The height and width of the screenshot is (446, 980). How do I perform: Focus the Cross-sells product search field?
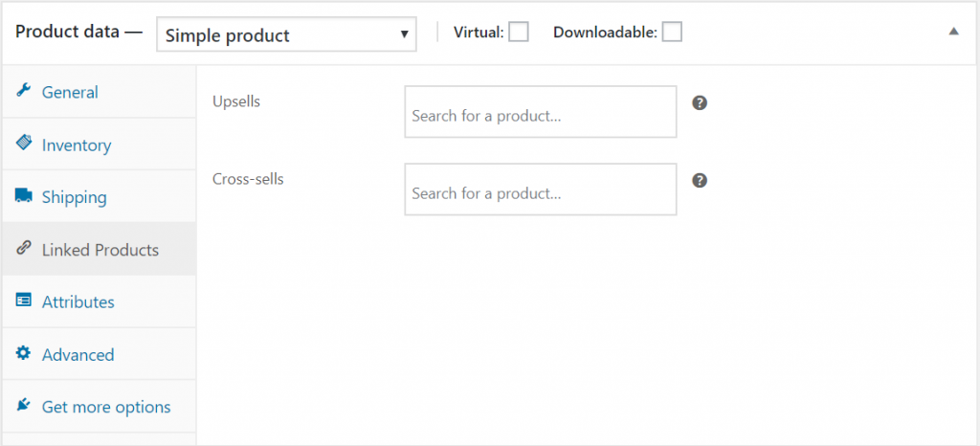[x=541, y=190]
